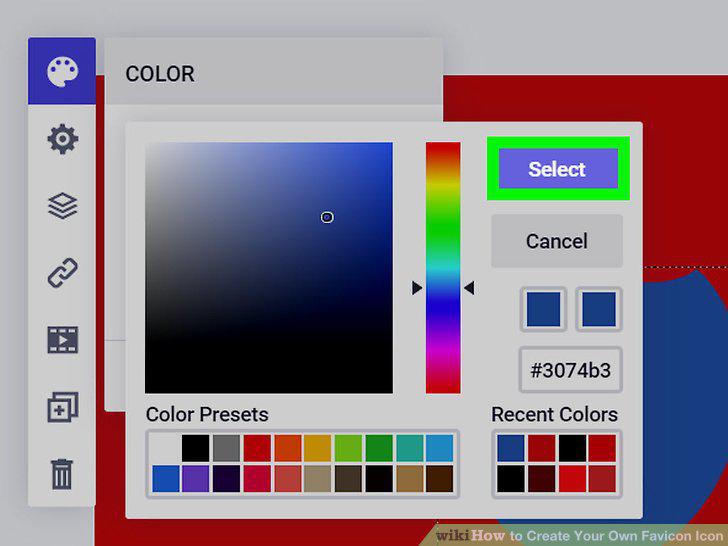Click the trash delete icon
This screenshot has width=728, height=546.
click(62, 474)
